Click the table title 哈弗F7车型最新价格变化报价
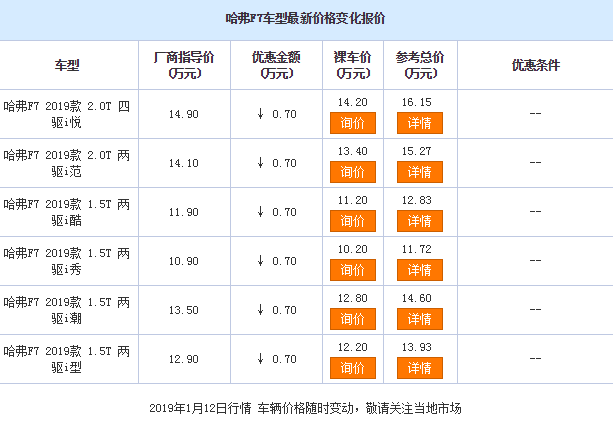The height and width of the screenshot is (428, 613). tap(305, 18)
